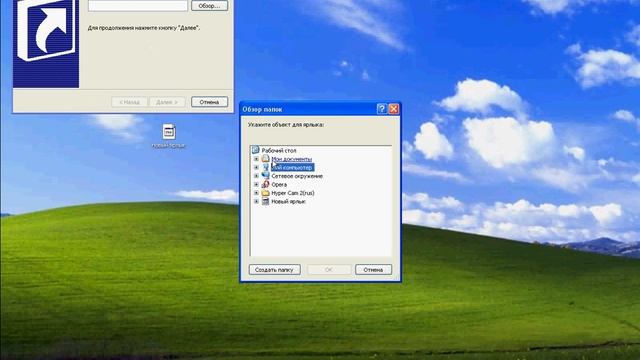Select the Мои документы text row
The image size is (640, 360).
292,159
